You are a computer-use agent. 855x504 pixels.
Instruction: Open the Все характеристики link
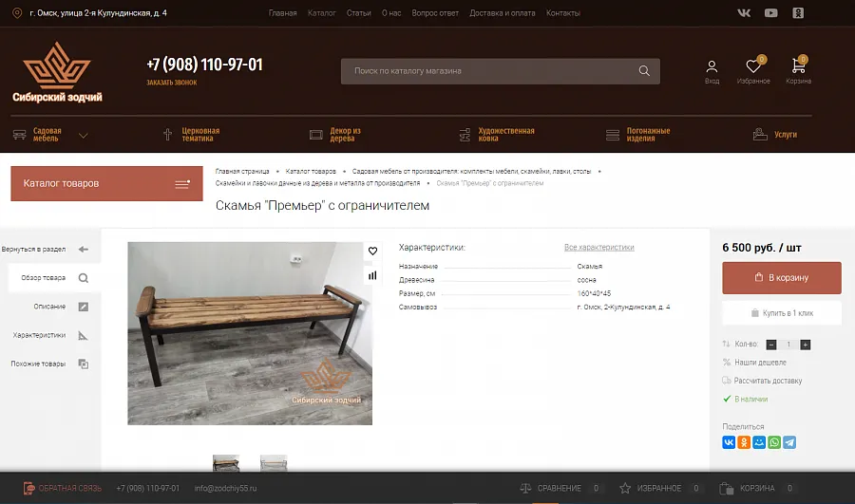point(598,248)
